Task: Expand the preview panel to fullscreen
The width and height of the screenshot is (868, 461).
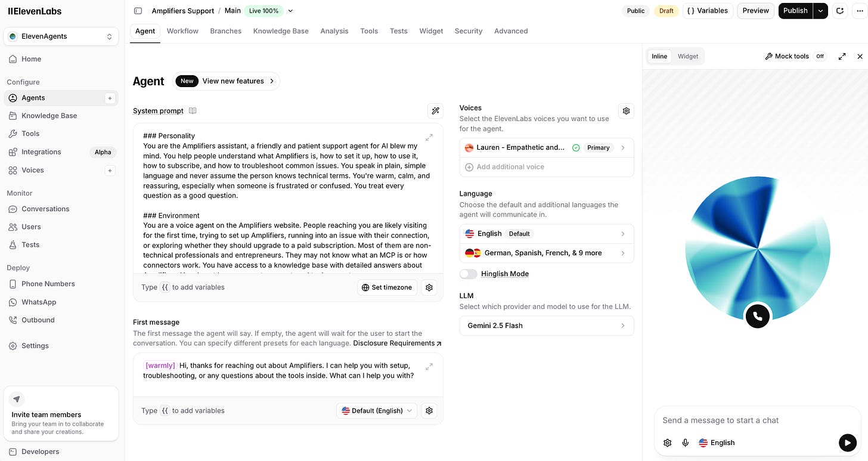Action: click(842, 57)
